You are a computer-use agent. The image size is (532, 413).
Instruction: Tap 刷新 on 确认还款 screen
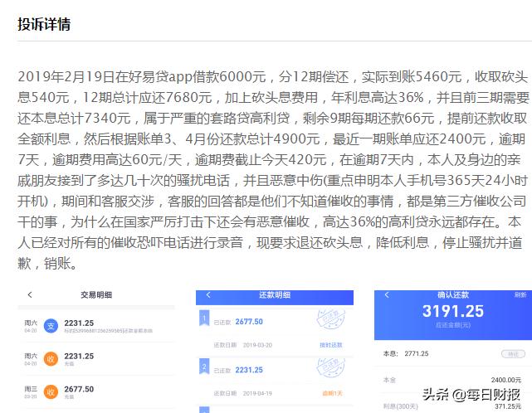pos(520,294)
